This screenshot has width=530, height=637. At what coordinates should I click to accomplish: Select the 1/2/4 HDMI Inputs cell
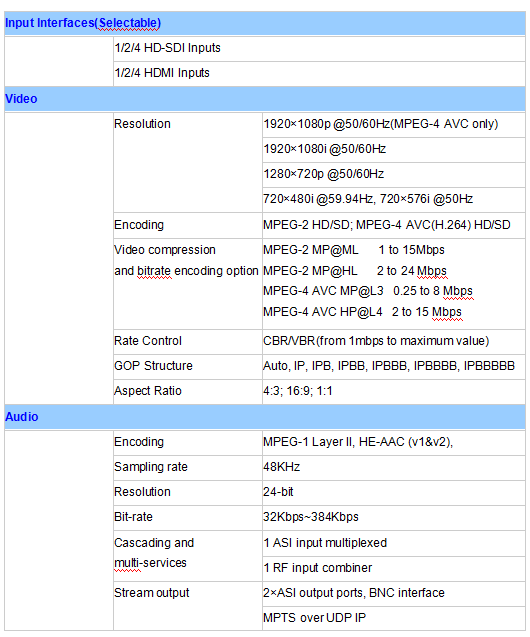click(319, 73)
